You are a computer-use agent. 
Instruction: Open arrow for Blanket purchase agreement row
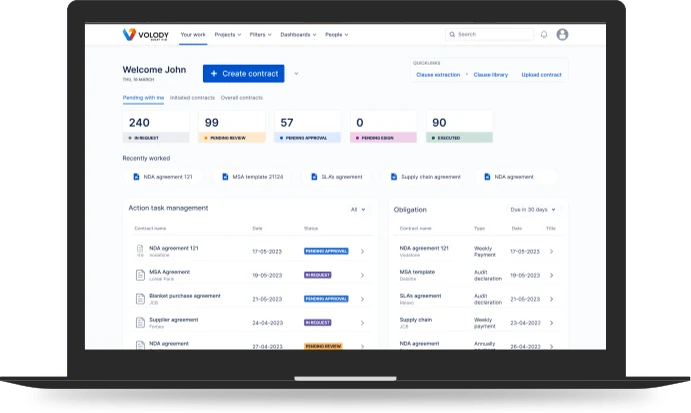click(362, 299)
